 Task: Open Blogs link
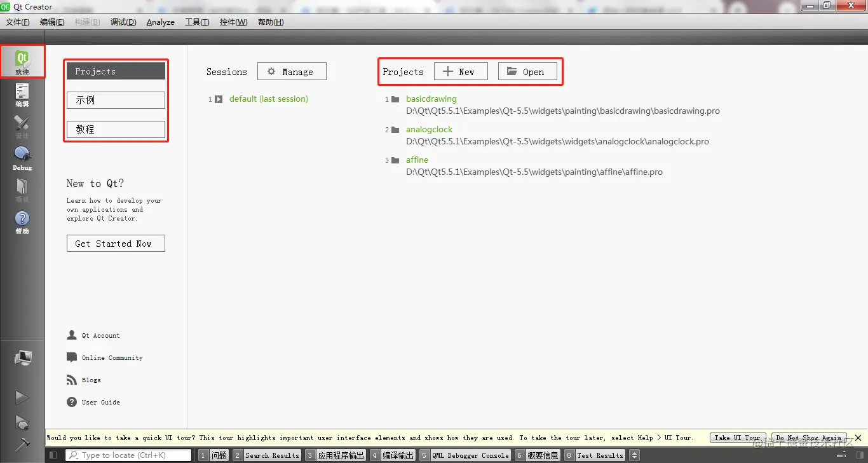pyautogui.click(x=91, y=380)
